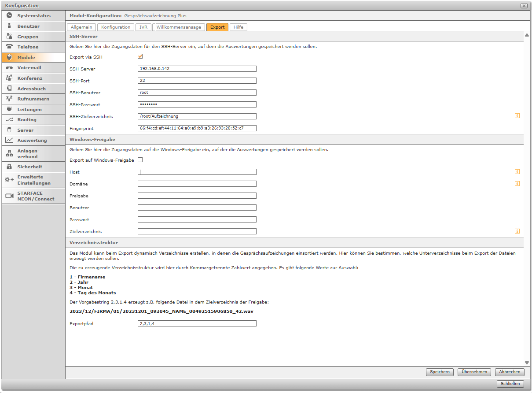The width and height of the screenshot is (532, 393).
Task: Open Systemstatus sidebar icon
Action: click(9, 15)
